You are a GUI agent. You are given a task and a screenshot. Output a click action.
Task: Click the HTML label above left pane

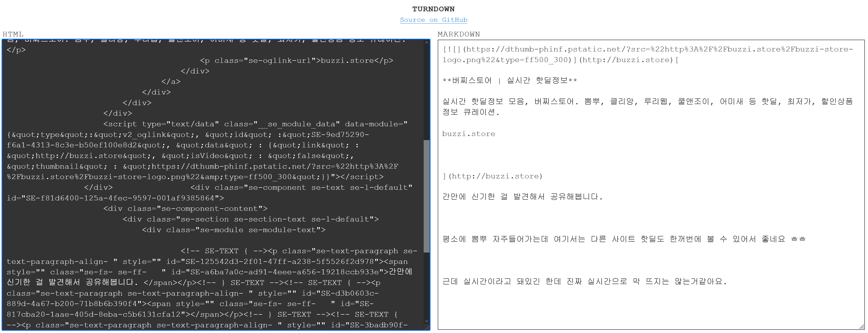(13, 34)
